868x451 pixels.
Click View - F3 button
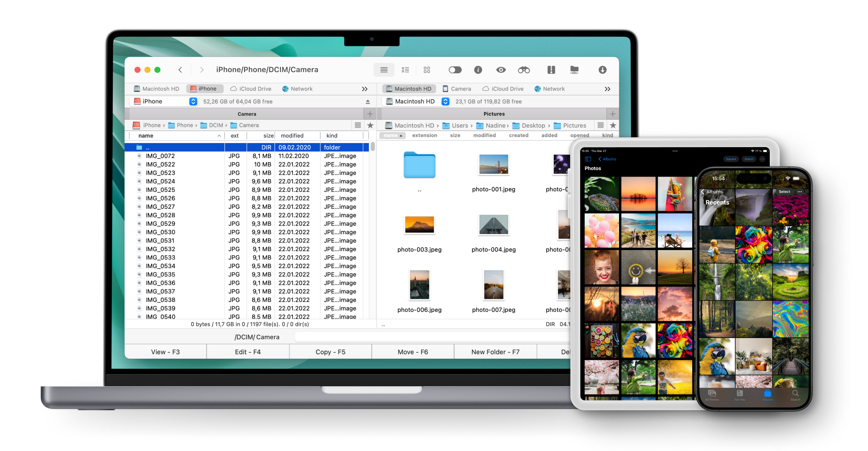click(x=166, y=352)
